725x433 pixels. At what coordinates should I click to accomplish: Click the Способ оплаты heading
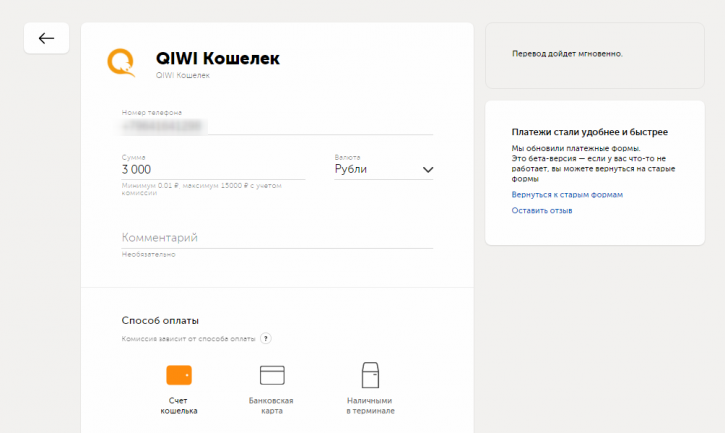[160, 321]
